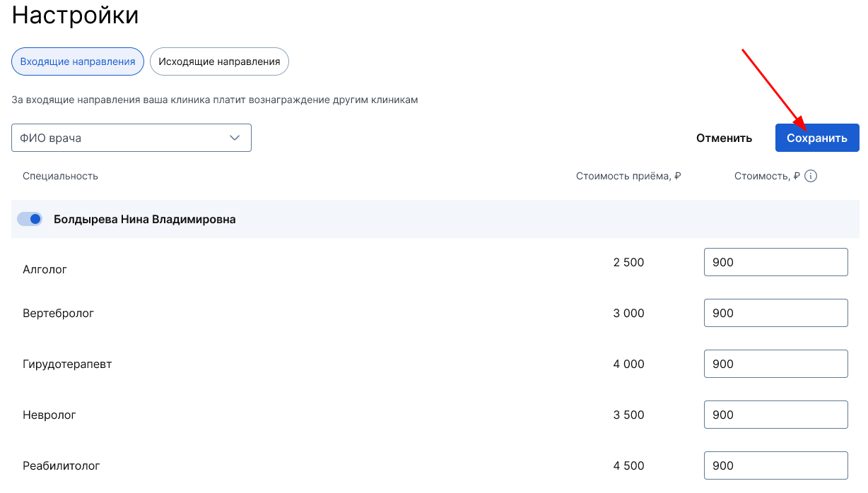Focus the cost field for Алголог
The width and height of the screenshot is (868, 493).
coord(775,262)
